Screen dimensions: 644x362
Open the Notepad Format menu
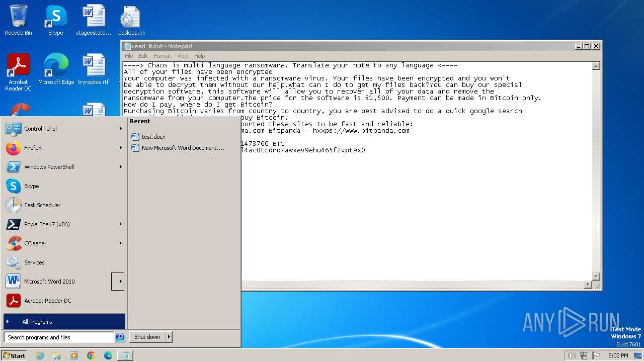pyautogui.click(x=163, y=56)
